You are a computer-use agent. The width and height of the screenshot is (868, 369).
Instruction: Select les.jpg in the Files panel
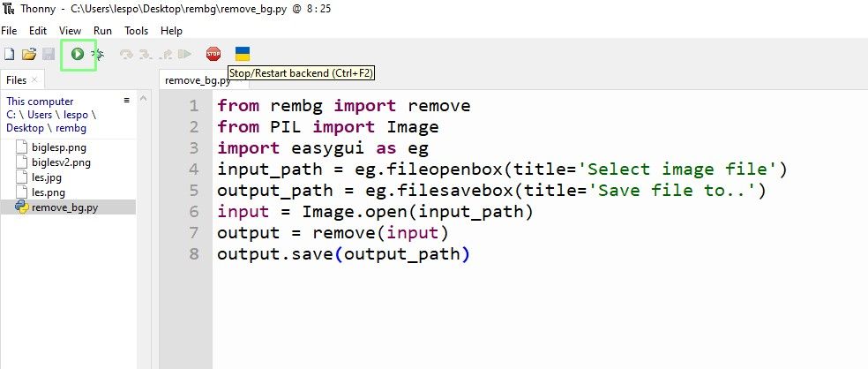(47, 177)
